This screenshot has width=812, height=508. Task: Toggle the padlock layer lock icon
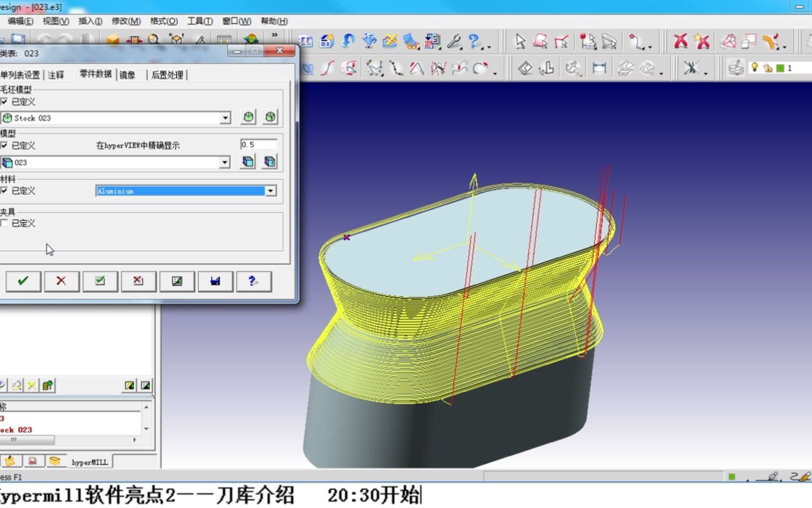[x=768, y=68]
